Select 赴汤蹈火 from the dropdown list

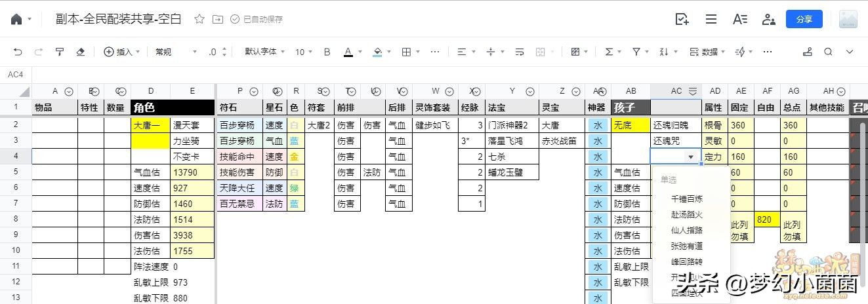(687, 214)
